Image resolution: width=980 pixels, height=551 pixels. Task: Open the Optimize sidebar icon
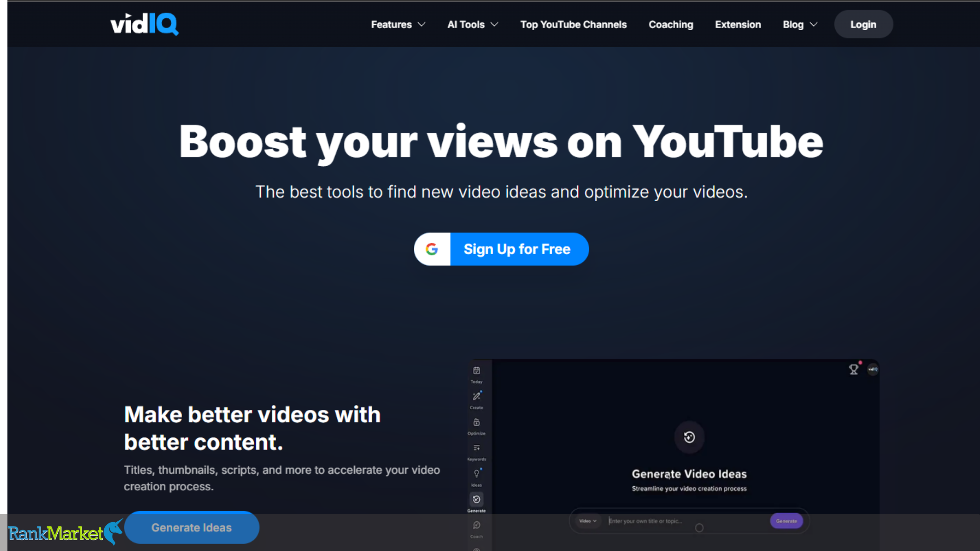[476, 423]
